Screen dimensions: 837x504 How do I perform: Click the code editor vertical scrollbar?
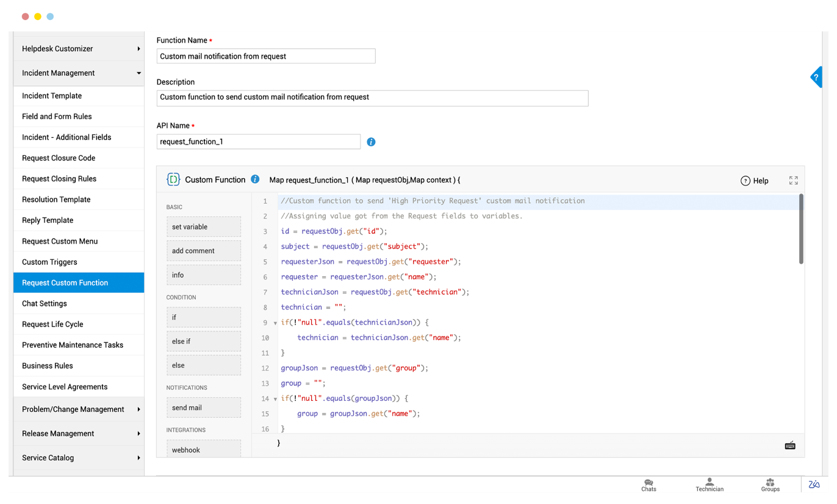[x=800, y=229]
